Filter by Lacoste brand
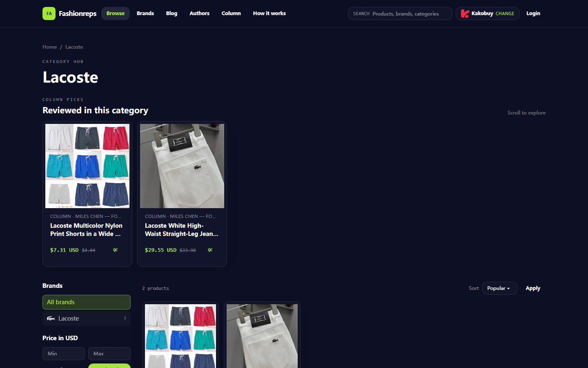Viewport: 588px width, 368px height. click(x=87, y=319)
